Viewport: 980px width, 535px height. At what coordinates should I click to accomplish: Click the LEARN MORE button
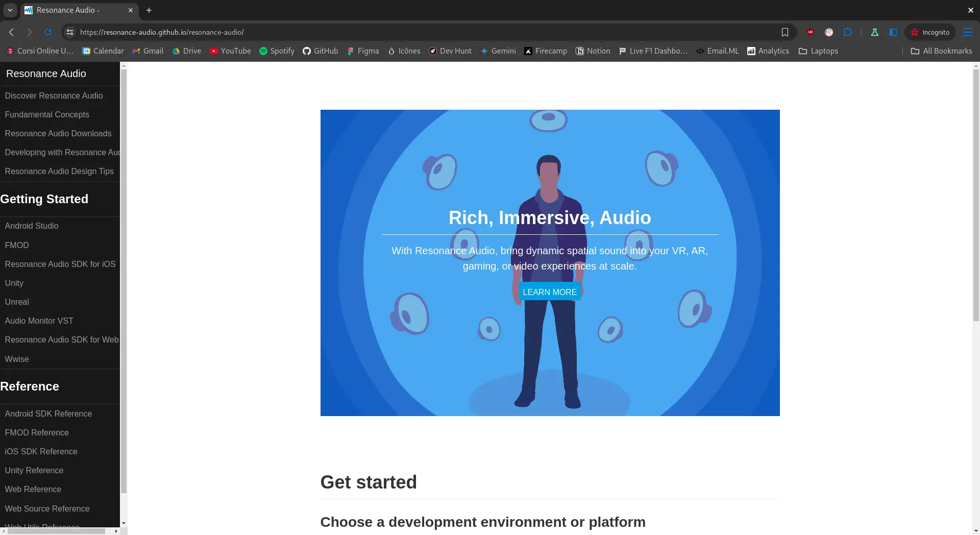coord(550,293)
